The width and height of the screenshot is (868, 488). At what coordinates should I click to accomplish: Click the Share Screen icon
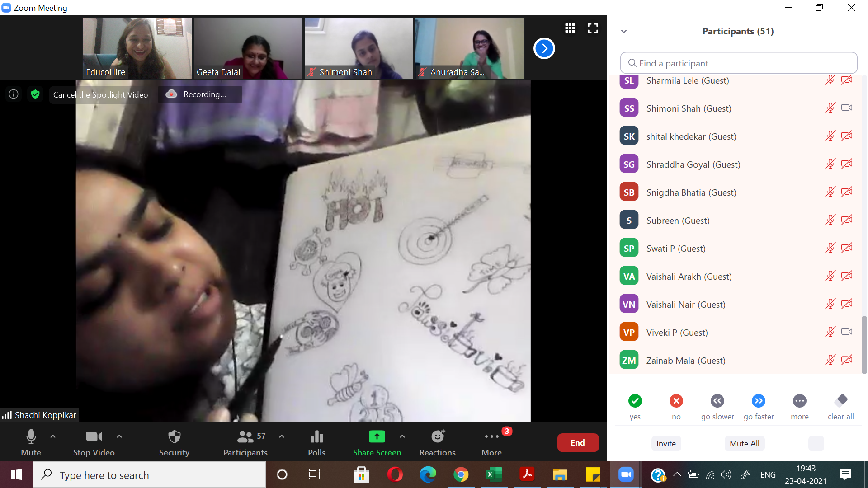pos(377,436)
